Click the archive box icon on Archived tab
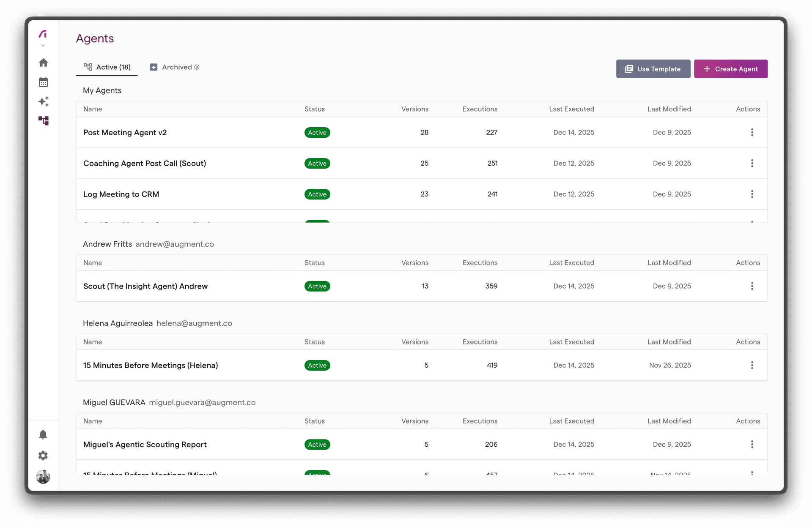Viewport: 812px width, 527px height. (x=154, y=67)
